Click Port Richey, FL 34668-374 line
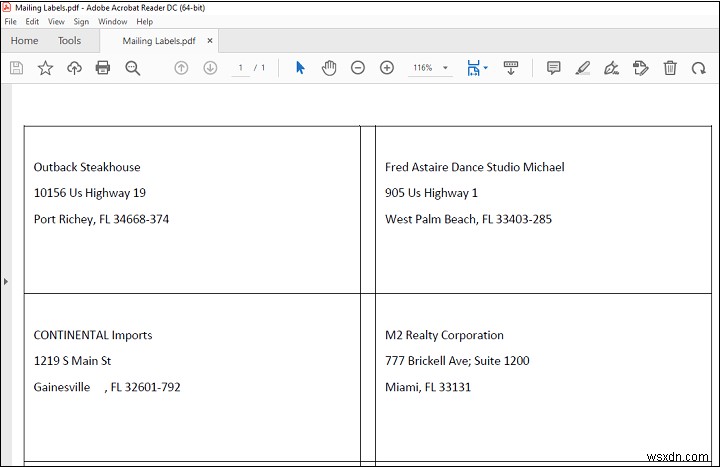The image size is (720, 467). pyautogui.click(x=101, y=219)
